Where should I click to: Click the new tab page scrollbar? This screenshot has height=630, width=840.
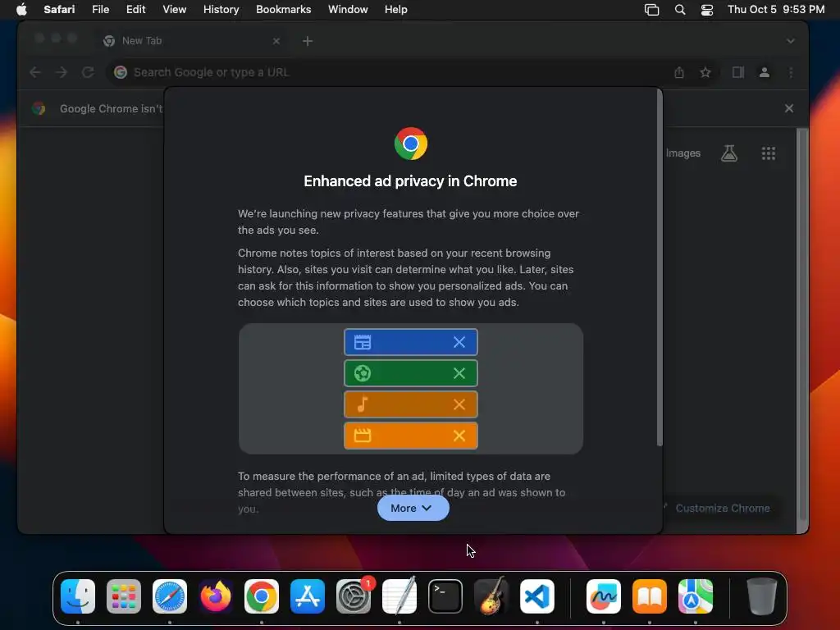click(x=802, y=324)
